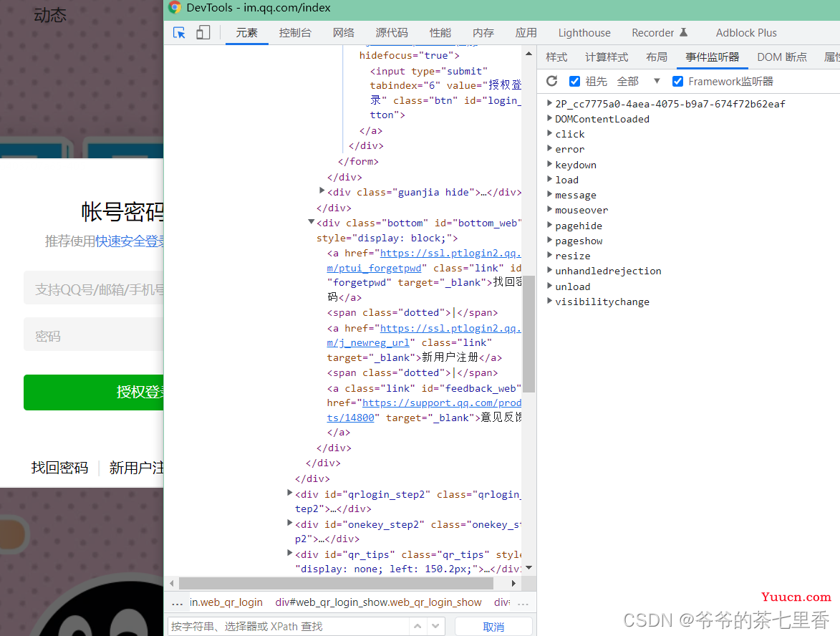The height and width of the screenshot is (636, 840).
Task: Expand the DOMContentLoaded listener
Action: click(x=550, y=118)
